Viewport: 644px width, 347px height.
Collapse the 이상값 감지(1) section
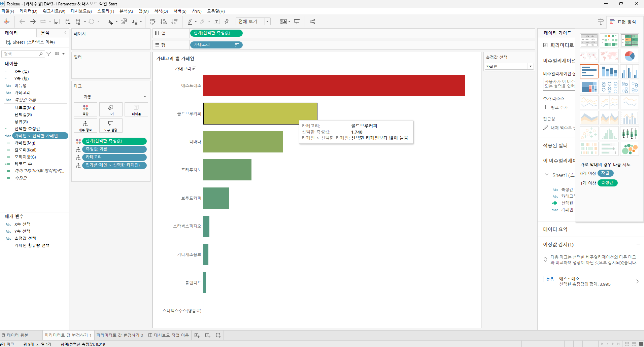638,244
